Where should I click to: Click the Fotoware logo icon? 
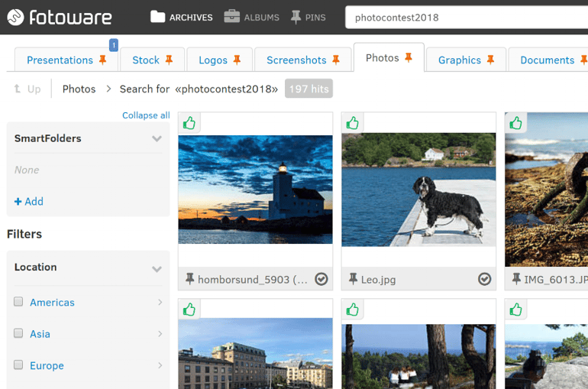coord(15,18)
